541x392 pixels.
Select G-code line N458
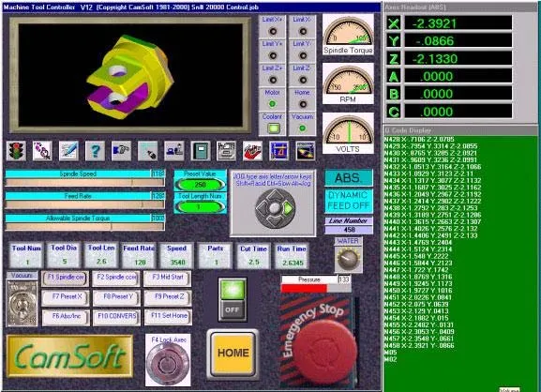pyautogui.click(x=419, y=345)
